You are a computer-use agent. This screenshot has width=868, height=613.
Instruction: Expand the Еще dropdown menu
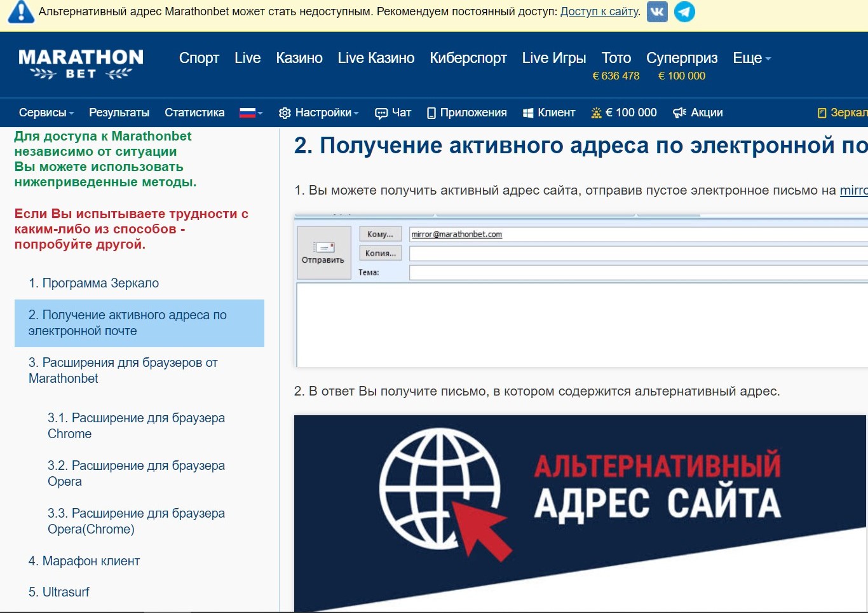(752, 58)
